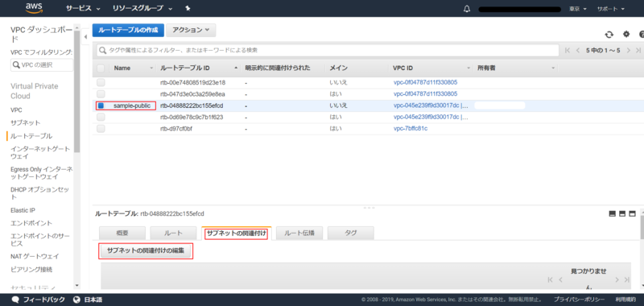Click フィードバック feedback text
This screenshot has width=644, height=306.
pos(44,300)
